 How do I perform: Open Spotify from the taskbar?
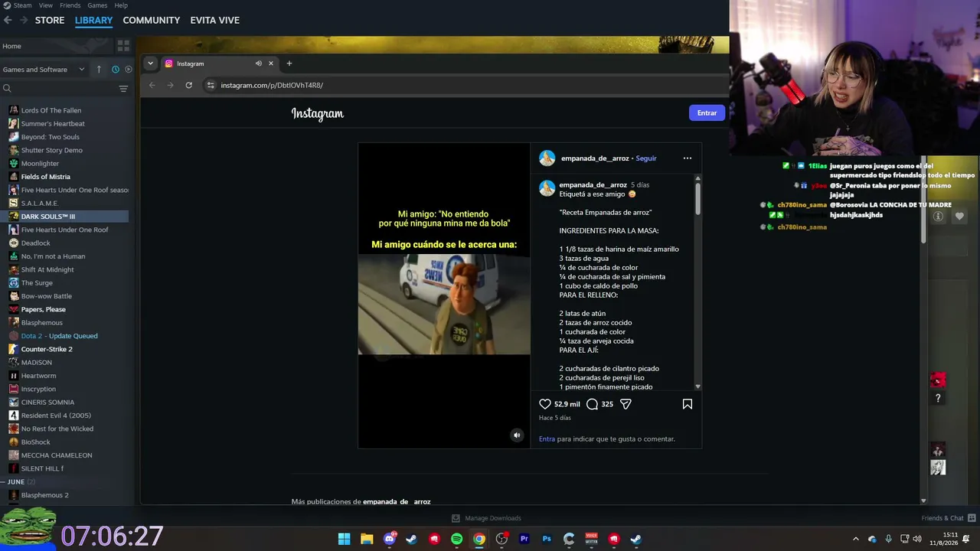[456, 539]
